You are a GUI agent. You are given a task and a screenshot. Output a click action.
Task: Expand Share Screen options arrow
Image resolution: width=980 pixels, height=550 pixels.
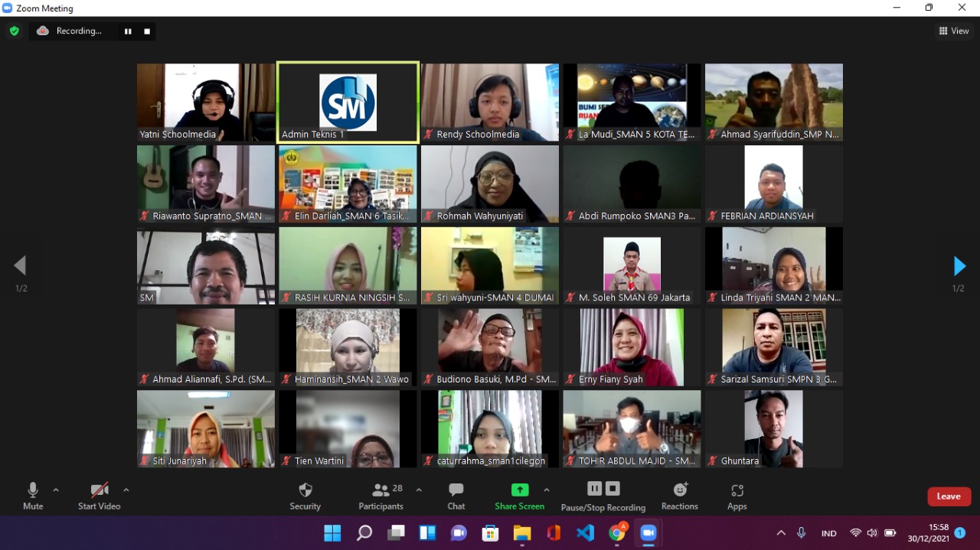click(547, 490)
